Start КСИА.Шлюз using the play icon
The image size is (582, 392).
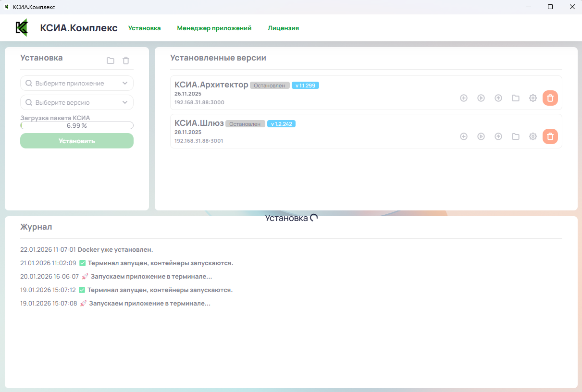[x=481, y=136]
